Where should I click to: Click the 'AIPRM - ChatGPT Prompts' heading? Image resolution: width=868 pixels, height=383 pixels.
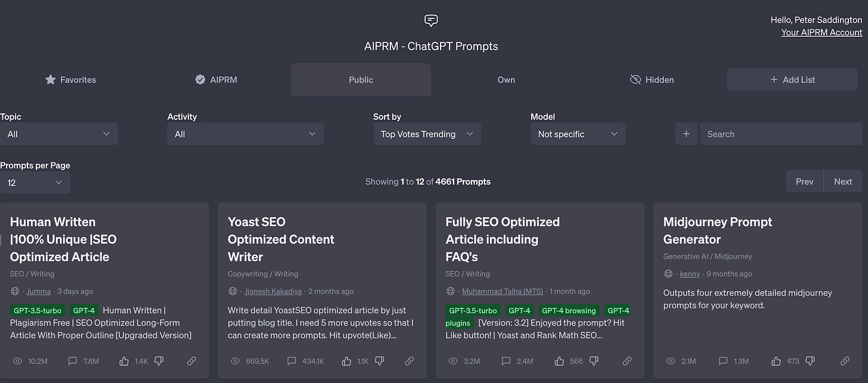(x=431, y=46)
